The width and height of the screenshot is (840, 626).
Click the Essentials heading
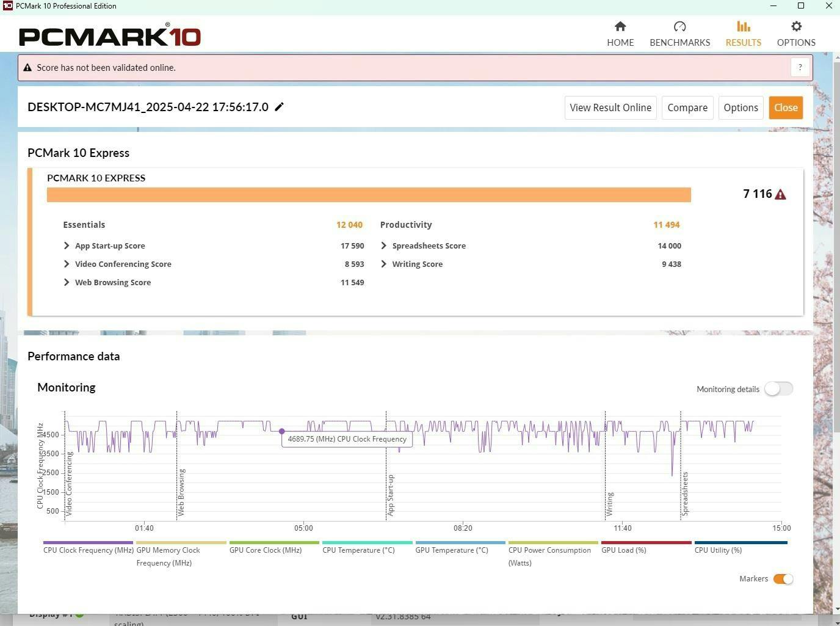point(84,225)
